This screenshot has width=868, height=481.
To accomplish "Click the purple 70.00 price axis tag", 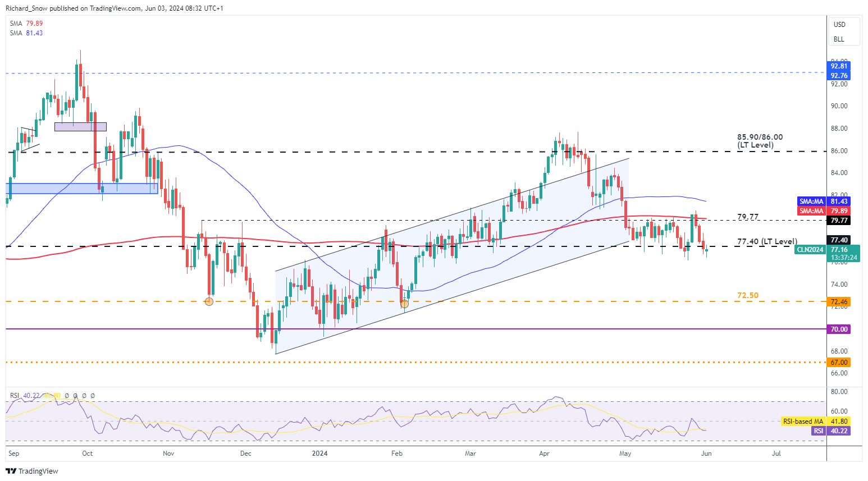I will 839,329.
